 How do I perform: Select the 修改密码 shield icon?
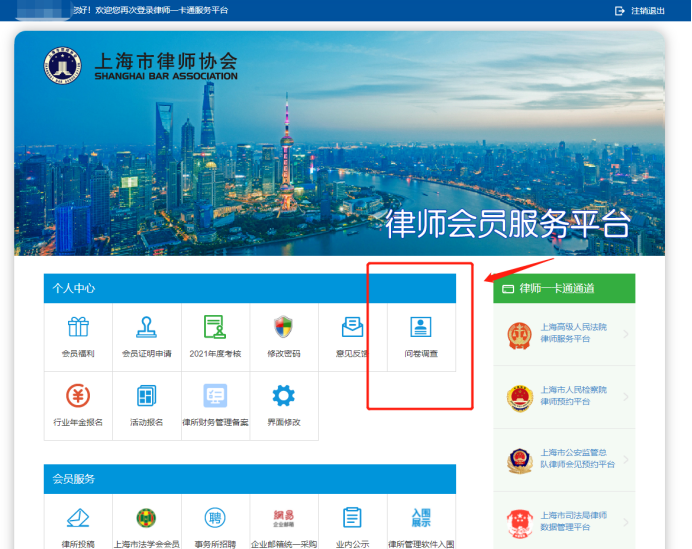coord(284,328)
